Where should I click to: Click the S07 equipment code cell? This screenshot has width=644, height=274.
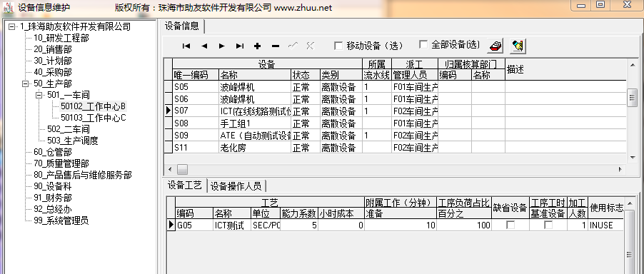[x=196, y=111]
